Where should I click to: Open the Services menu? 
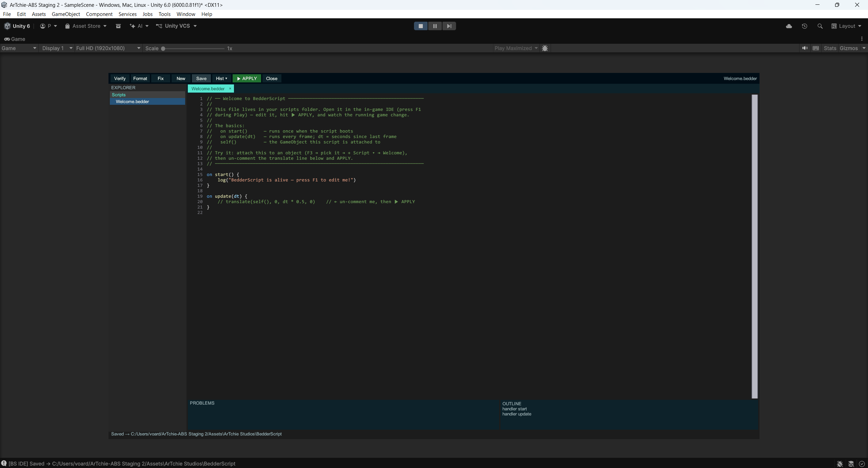(127, 14)
